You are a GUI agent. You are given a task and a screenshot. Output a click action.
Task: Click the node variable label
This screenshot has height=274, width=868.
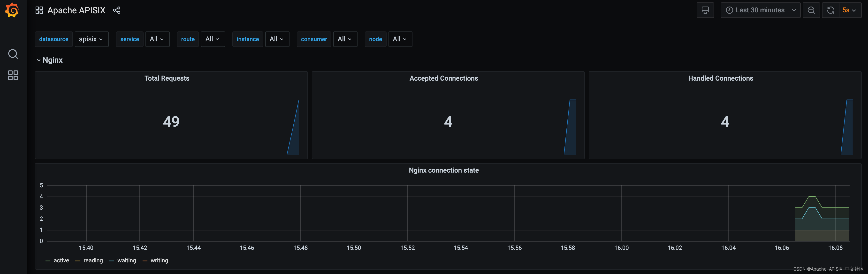[375, 39]
